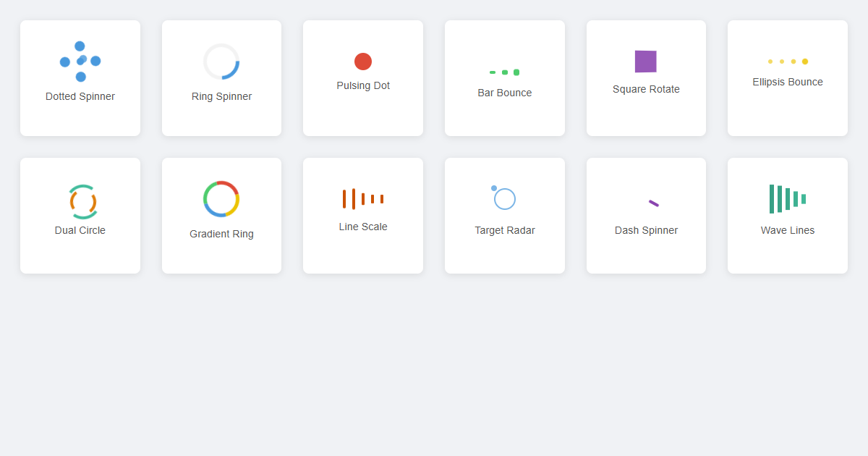Click the Gradient Ring label

(221, 233)
